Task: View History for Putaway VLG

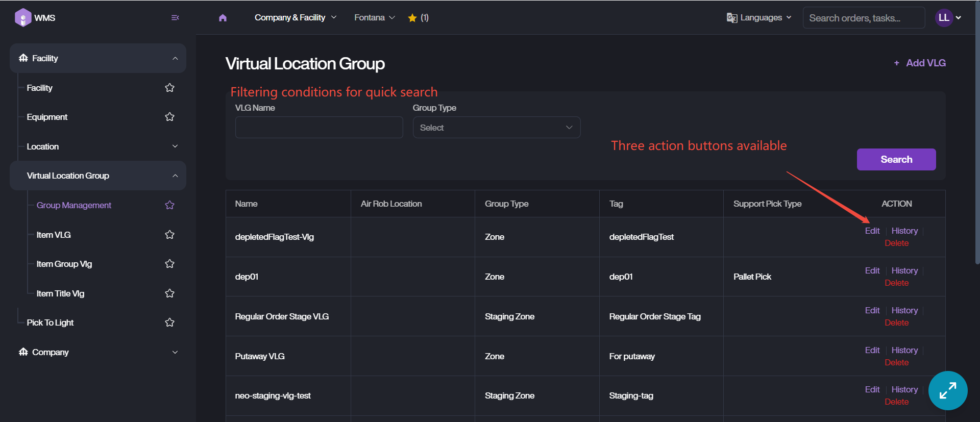Action: [x=904, y=350]
